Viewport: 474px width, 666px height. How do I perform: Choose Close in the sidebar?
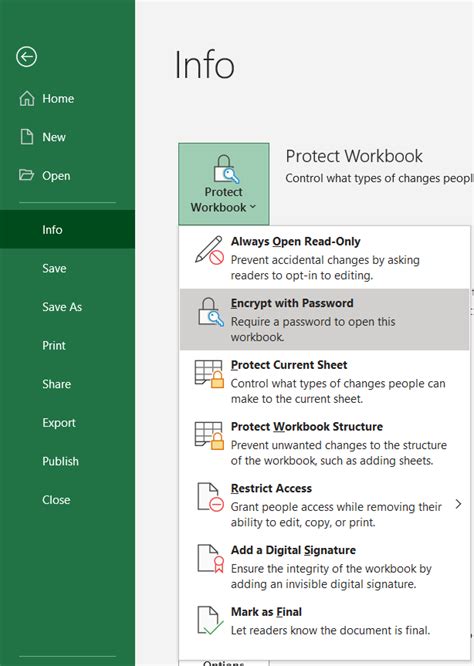[67, 500]
